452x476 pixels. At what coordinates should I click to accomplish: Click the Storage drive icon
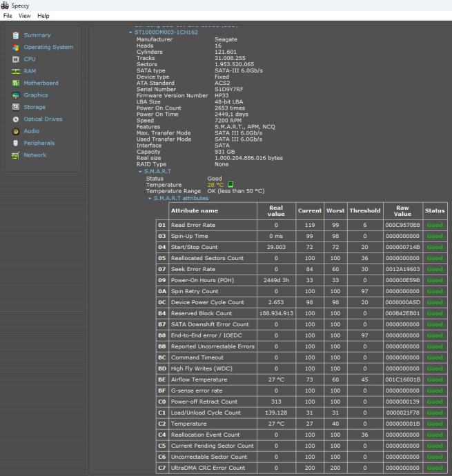(x=16, y=107)
